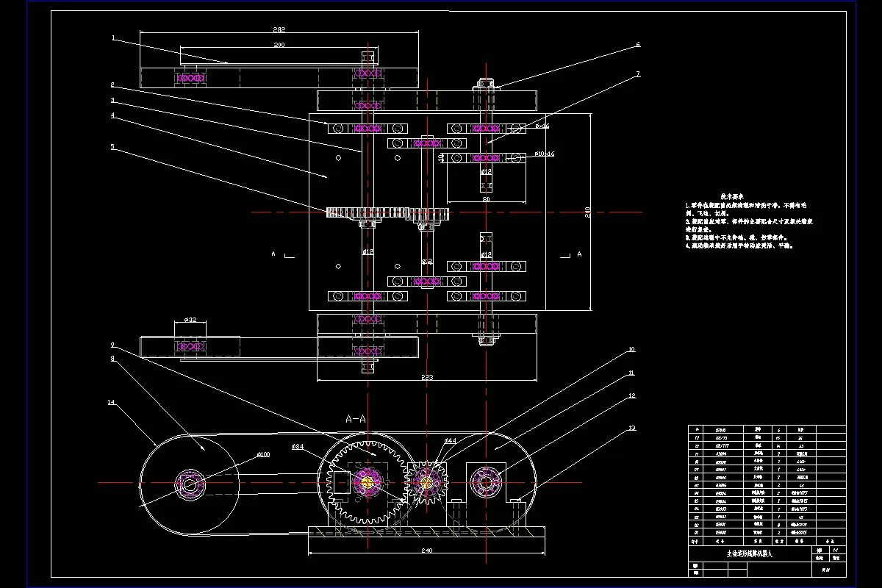The image size is (882, 588).
Task: Click the 240 base length dimension
Action: (426, 550)
